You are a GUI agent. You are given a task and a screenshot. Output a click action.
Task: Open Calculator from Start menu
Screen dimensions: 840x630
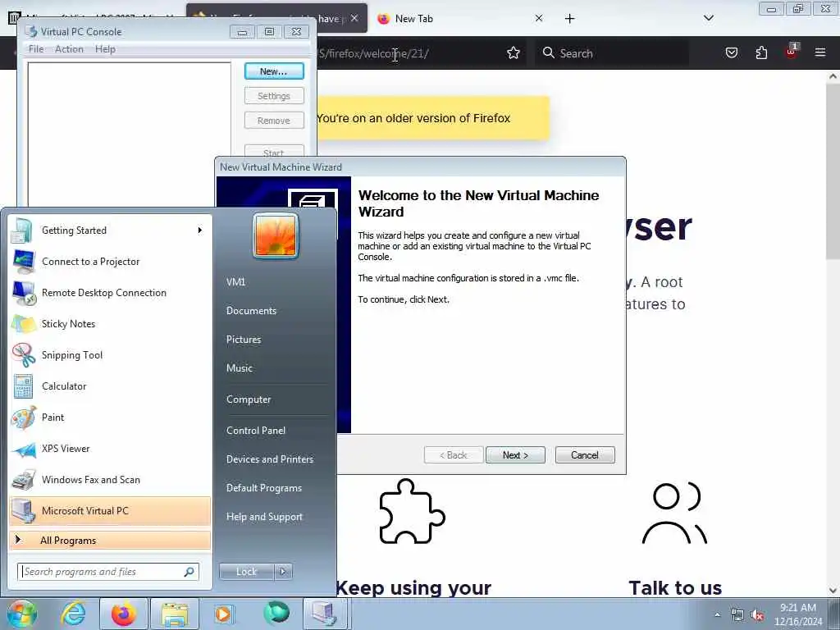tap(110, 386)
